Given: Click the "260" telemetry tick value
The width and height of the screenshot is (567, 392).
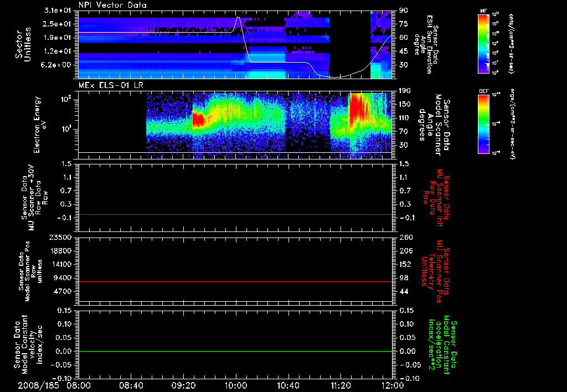Looking at the screenshot, I should point(405,238).
